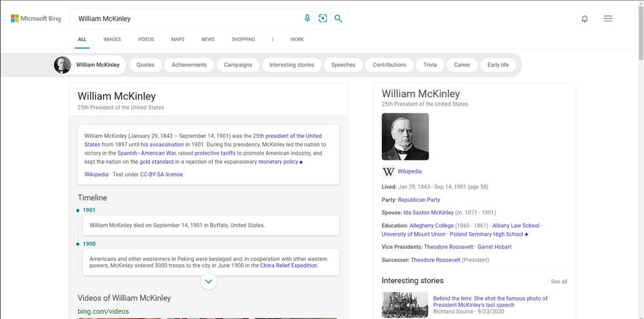Image resolution: width=644 pixels, height=319 pixels.
Task: Open Theodore Roosevelt link under Vice Presidents
Action: (449, 247)
